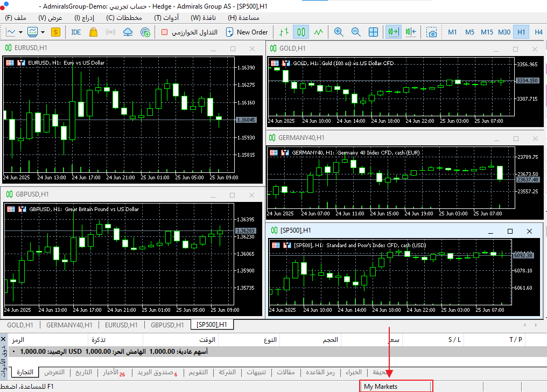The height and width of the screenshot is (392, 547).
Task: Zoom in on the chart
Action: click(x=339, y=32)
